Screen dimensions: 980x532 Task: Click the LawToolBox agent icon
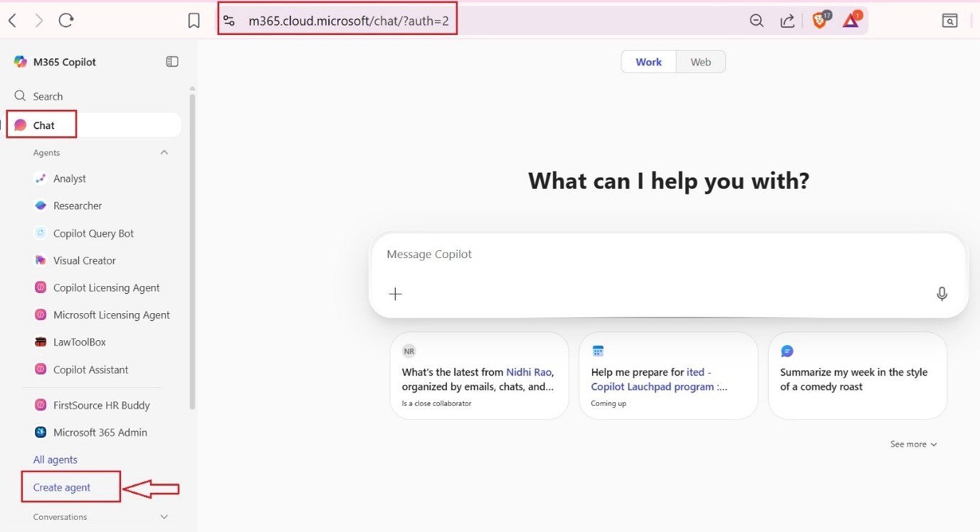(41, 342)
